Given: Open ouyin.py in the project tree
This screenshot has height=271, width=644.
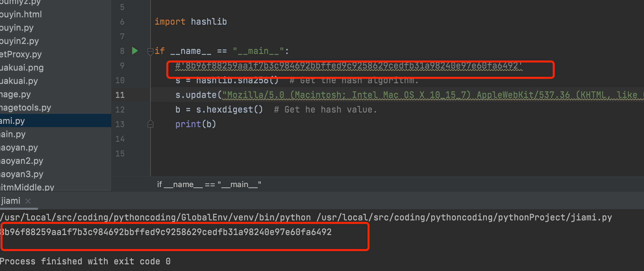Looking at the screenshot, I should pos(17,28).
